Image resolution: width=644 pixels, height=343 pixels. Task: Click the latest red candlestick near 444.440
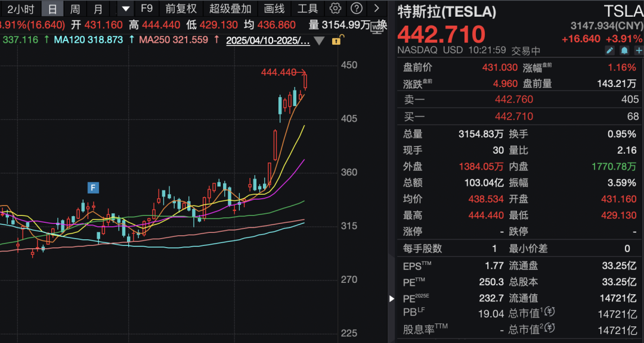pyautogui.click(x=305, y=82)
